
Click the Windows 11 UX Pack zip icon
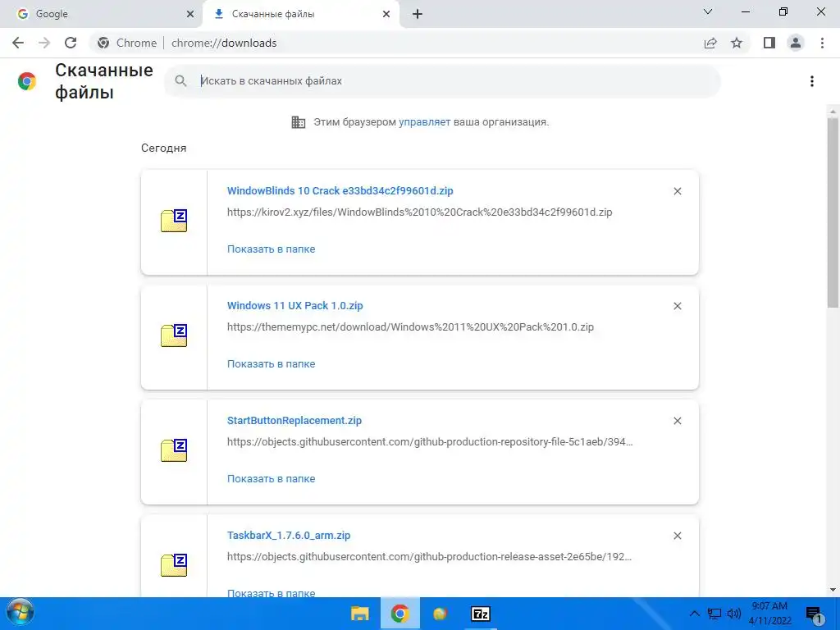[174, 336]
